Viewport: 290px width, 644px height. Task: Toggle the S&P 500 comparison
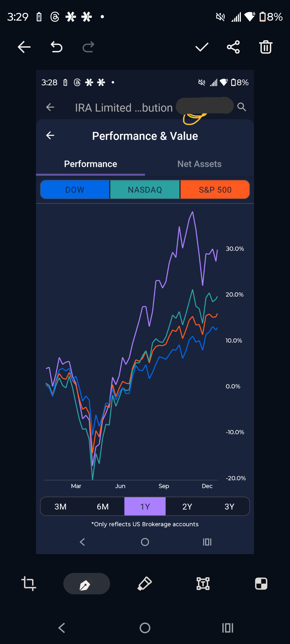pyautogui.click(x=215, y=190)
